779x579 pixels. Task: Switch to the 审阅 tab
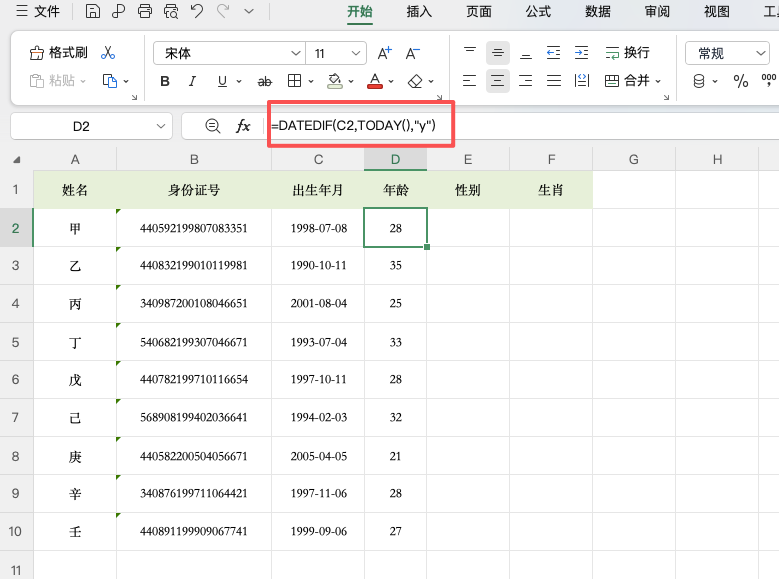(657, 11)
